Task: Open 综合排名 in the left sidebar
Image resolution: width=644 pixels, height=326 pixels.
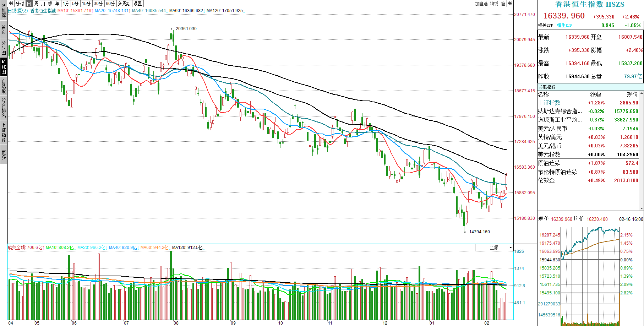Action: pyautogui.click(x=4, y=108)
